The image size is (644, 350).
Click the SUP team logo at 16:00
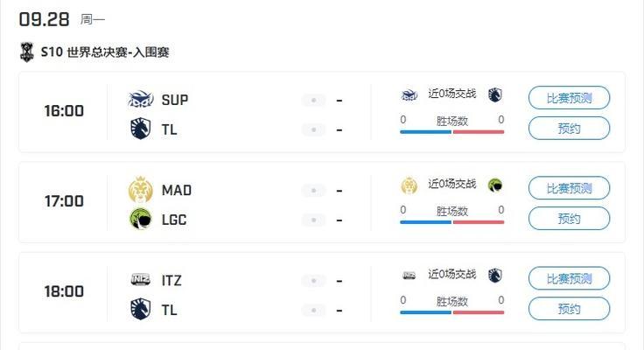pyautogui.click(x=141, y=100)
